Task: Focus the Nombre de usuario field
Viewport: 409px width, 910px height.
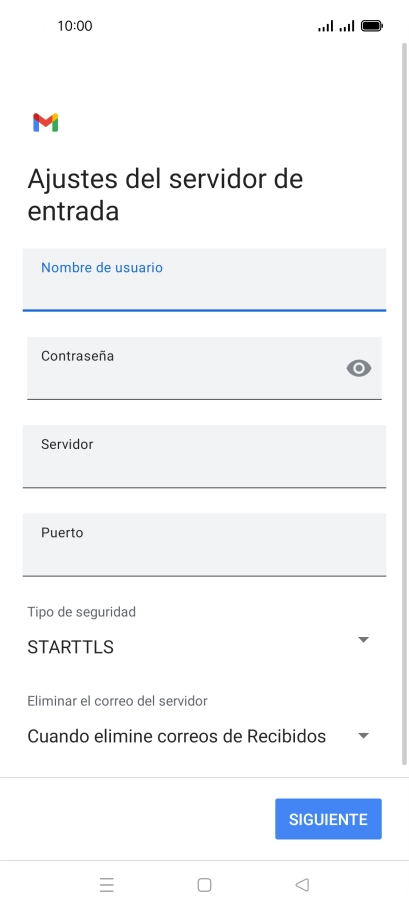Action: (x=204, y=280)
